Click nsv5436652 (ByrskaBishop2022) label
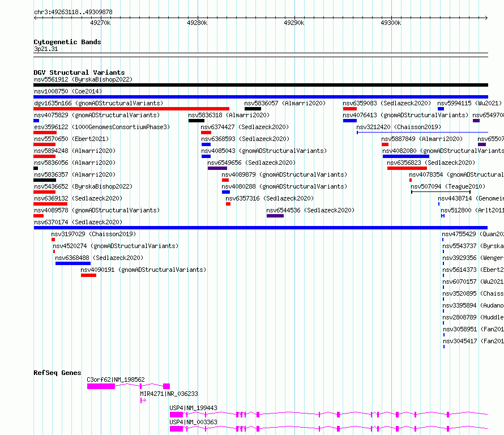Image resolution: width=504 pixels, height=435 pixels. tap(83, 186)
